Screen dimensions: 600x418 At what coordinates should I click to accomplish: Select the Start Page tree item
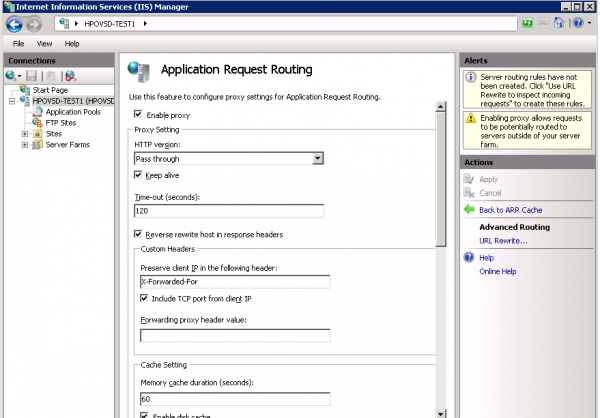pos(50,90)
